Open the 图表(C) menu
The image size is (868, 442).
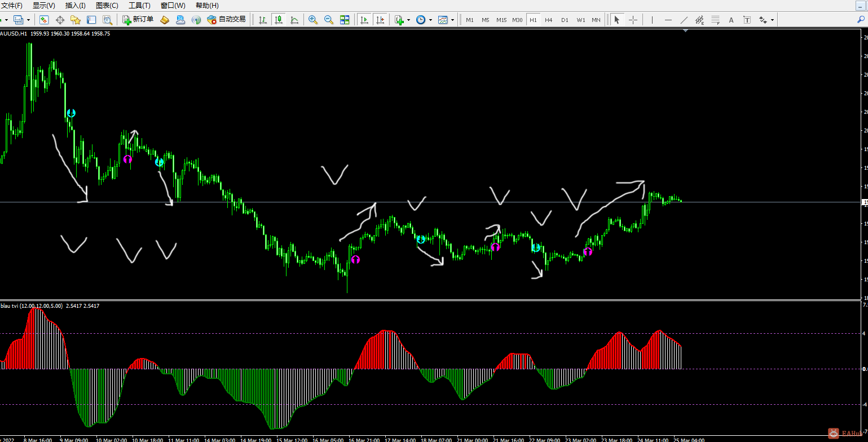click(107, 5)
